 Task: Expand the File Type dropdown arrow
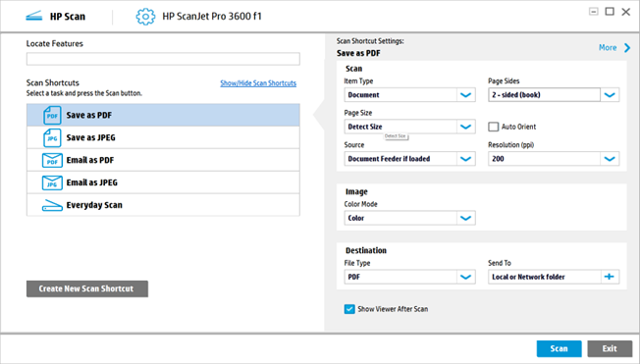(x=465, y=277)
